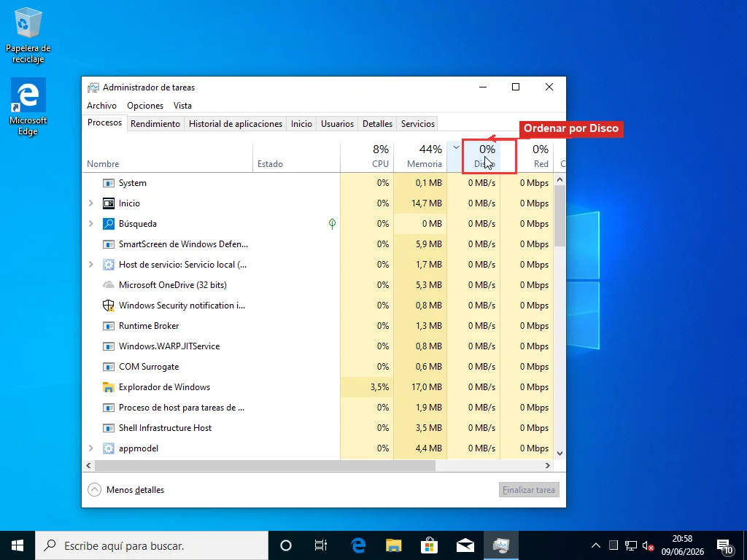Image resolution: width=747 pixels, height=560 pixels.
Task: Open Task View from the taskbar
Action: tap(321, 545)
